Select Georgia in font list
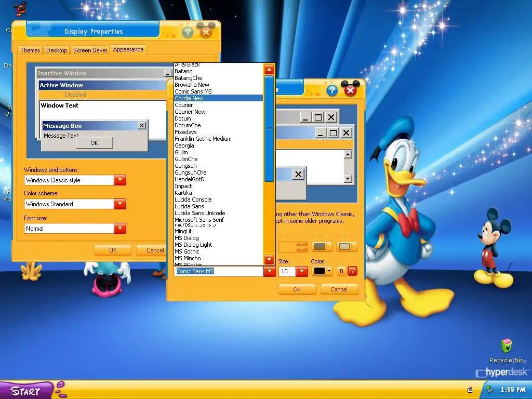 click(219, 145)
